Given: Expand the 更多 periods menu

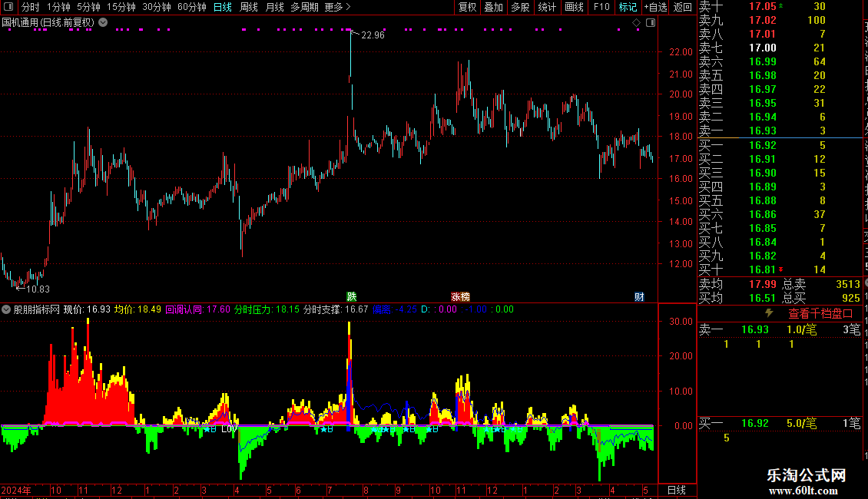Looking at the screenshot, I should pyautogui.click(x=337, y=7).
